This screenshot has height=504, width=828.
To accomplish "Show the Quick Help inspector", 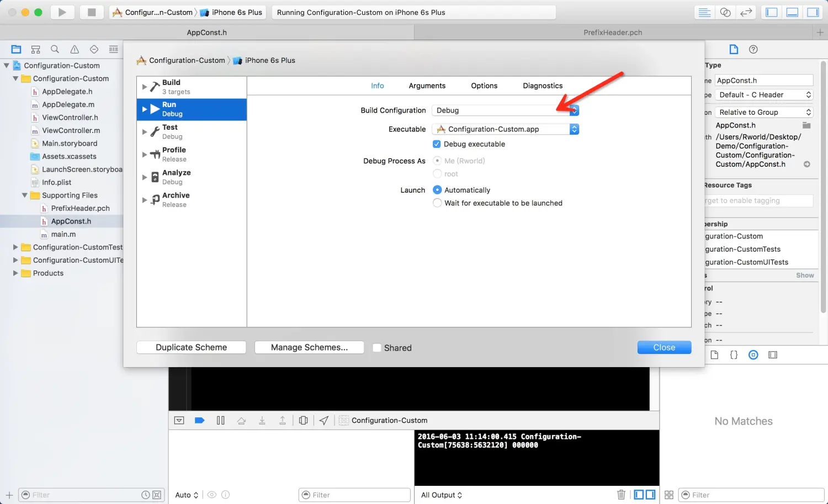I will point(753,49).
